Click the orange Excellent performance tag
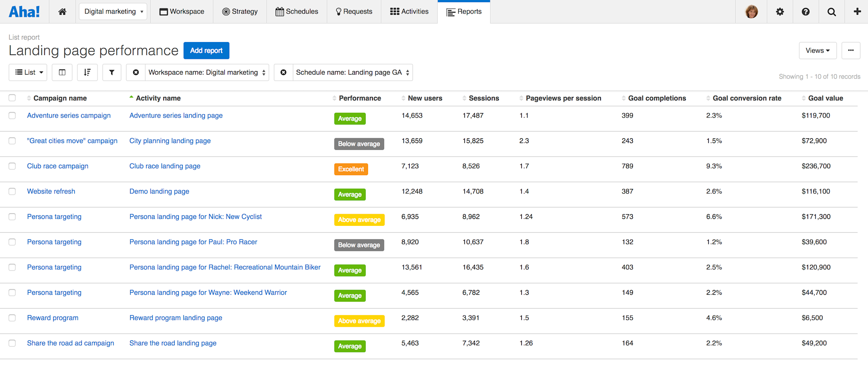 pyautogui.click(x=351, y=169)
